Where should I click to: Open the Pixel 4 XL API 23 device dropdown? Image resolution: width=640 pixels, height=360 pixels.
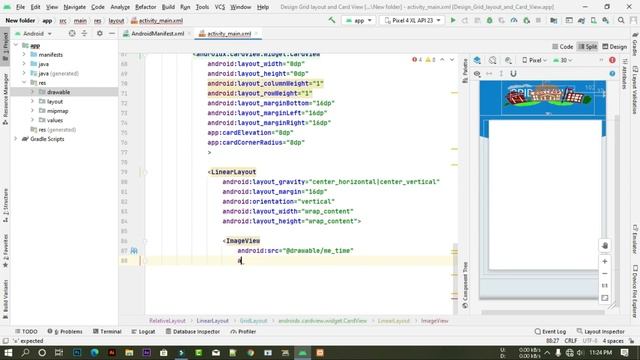[412, 20]
